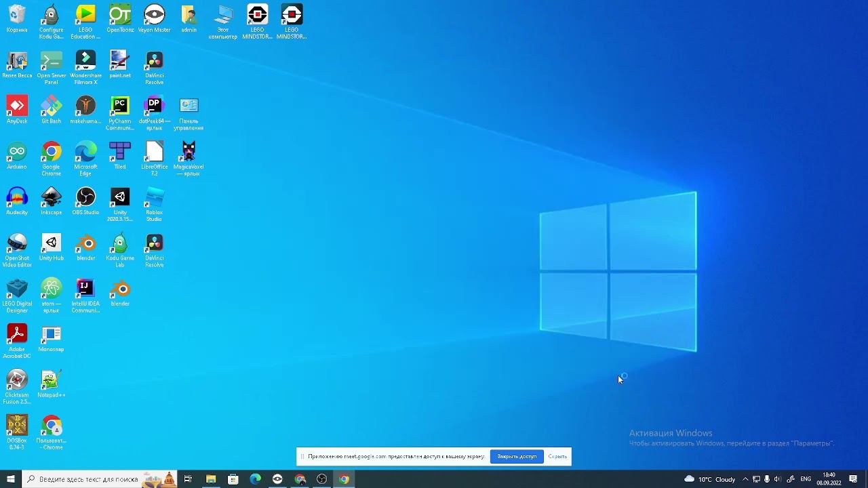Screen dimensions: 868x488
Task: Click the MagicaVoxel shortcut icon
Action: (x=189, y=158)
